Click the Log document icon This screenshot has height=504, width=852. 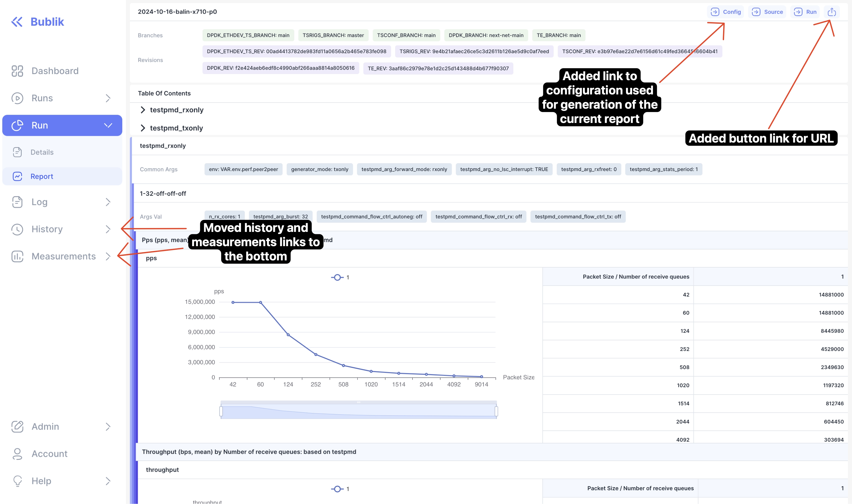17,202
